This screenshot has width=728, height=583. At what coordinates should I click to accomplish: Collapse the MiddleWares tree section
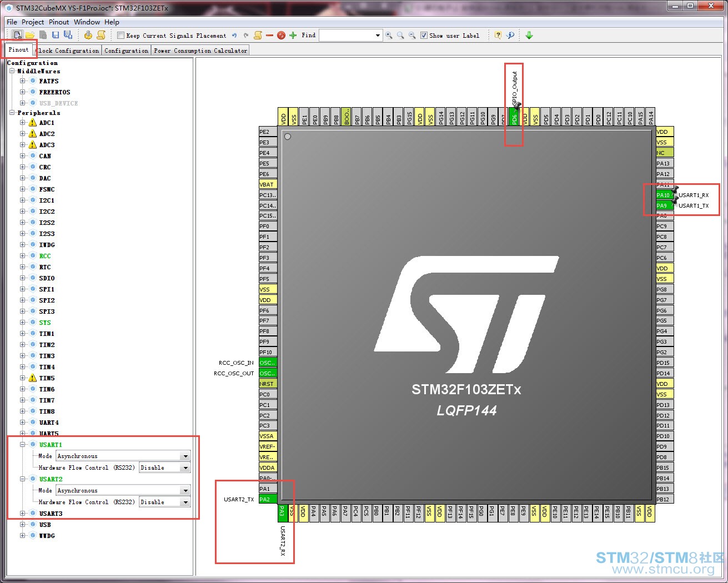coord(12,71)
